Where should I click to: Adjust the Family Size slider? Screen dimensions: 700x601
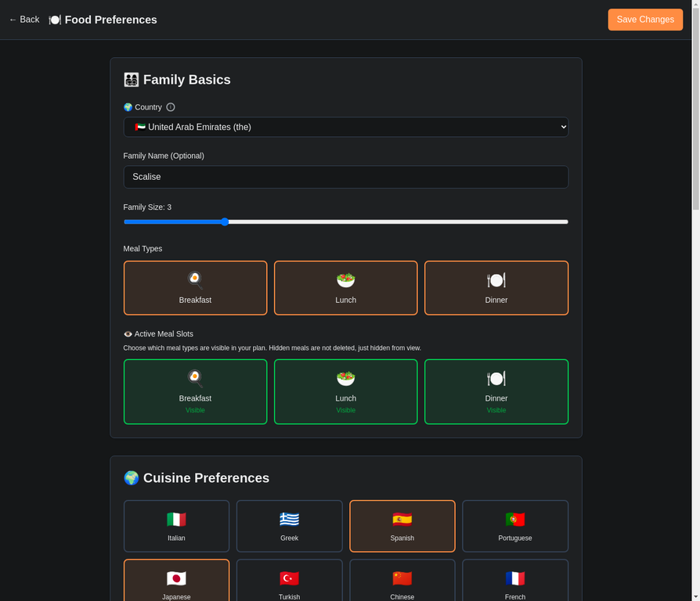(226, 221)
